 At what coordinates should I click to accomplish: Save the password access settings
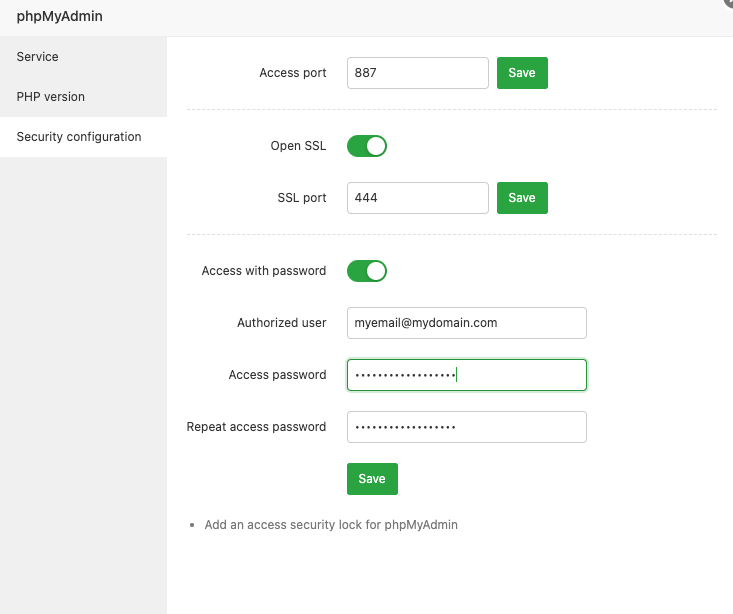tap(372, 479)
